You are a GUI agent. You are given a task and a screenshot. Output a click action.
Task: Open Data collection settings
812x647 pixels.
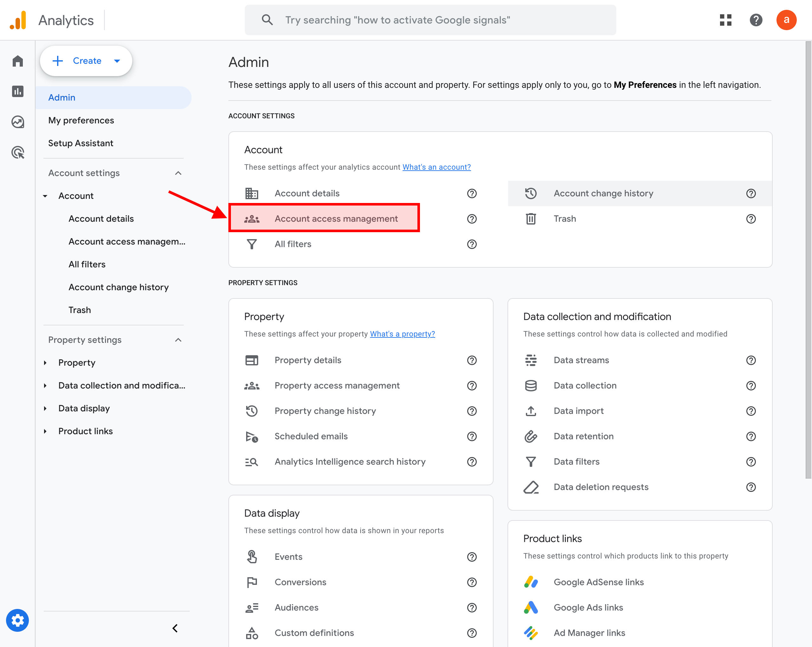(x=585, y=386)
